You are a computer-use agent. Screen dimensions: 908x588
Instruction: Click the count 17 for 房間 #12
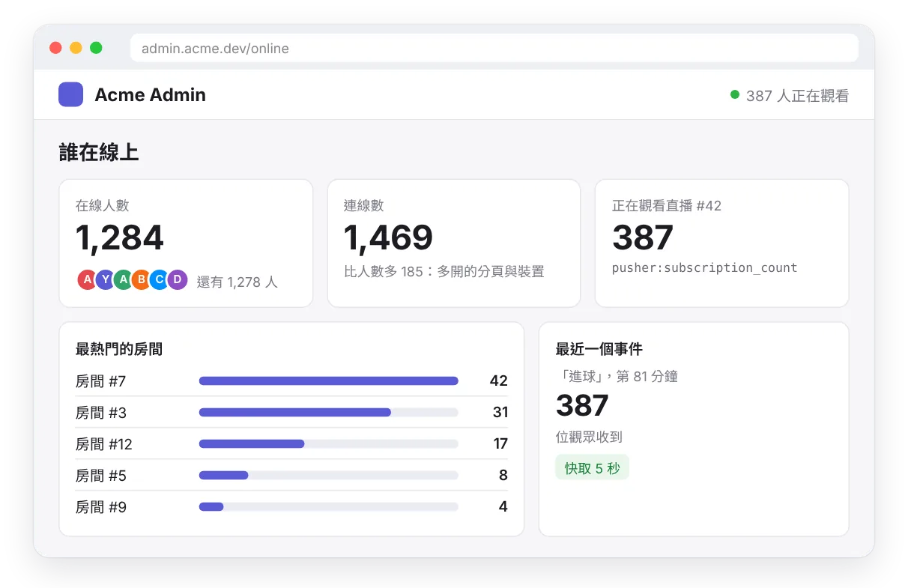(500, 444)
